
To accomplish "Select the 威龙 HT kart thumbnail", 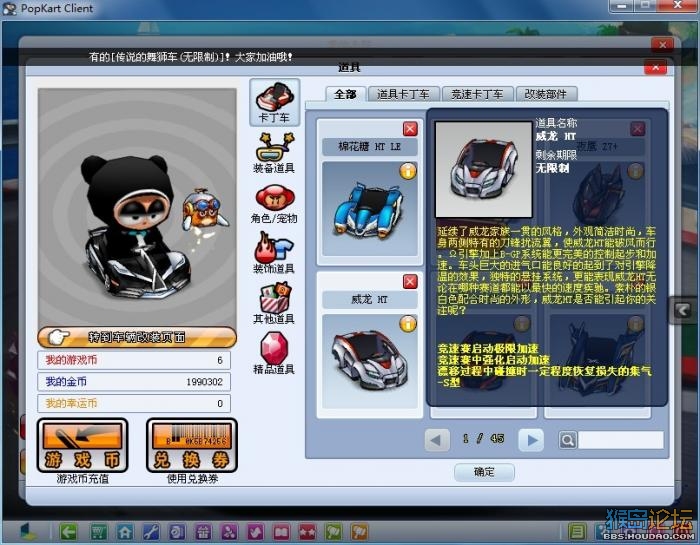I will tap(370, 362).
